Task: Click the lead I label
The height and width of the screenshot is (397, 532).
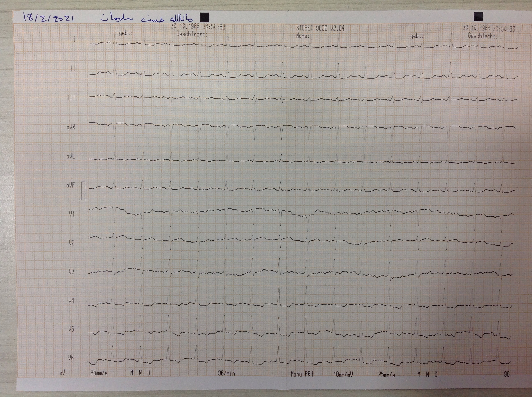Action: click(74, 39)
